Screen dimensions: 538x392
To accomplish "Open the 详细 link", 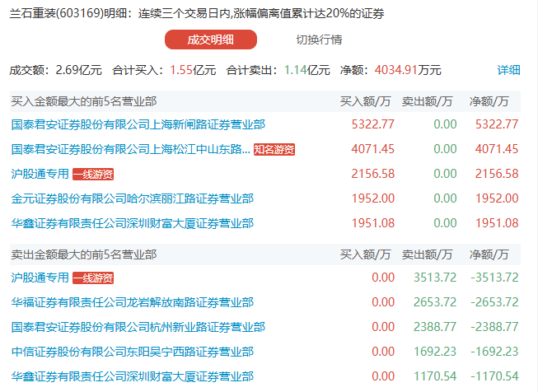I will tap(508, 70).
